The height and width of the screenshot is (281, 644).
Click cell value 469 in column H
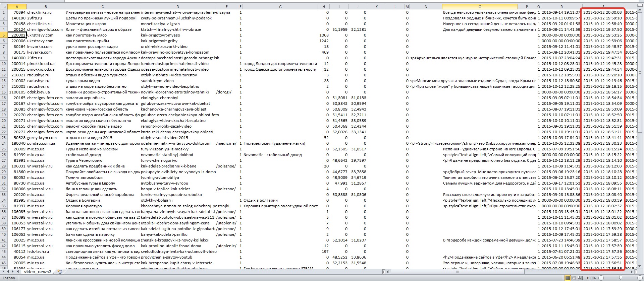click(x=324, y=52)
